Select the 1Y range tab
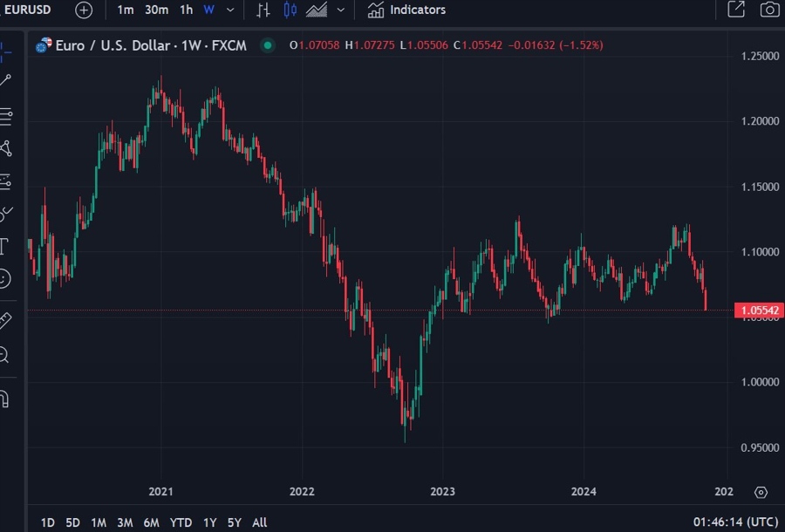This screenshot has height=532, width=785. click(209, 522)
